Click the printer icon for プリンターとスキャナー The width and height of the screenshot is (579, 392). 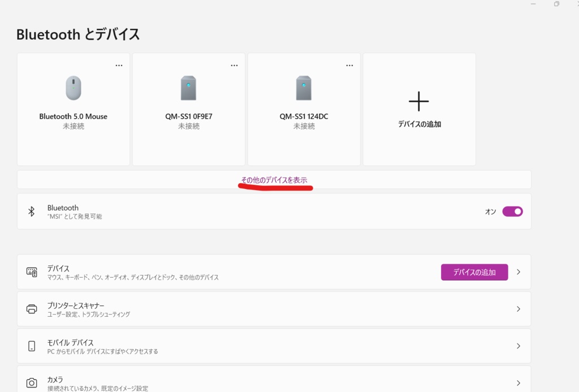(32, 308)
